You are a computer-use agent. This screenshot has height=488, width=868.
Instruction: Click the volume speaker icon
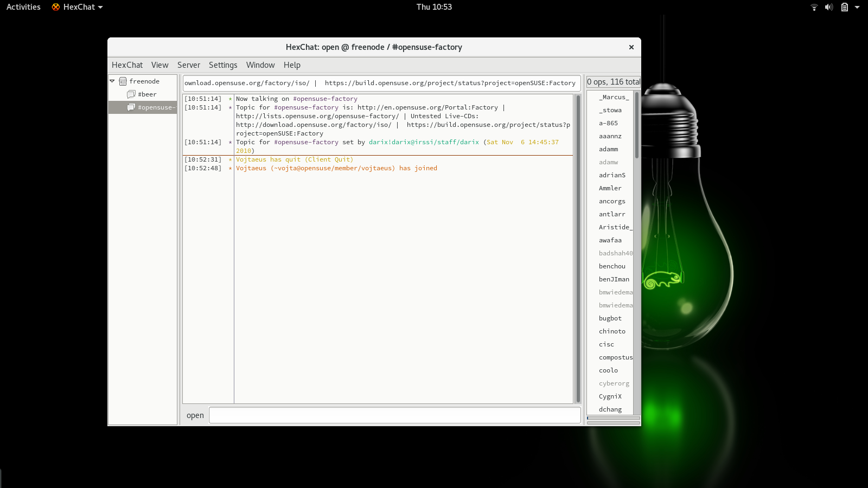828,7
